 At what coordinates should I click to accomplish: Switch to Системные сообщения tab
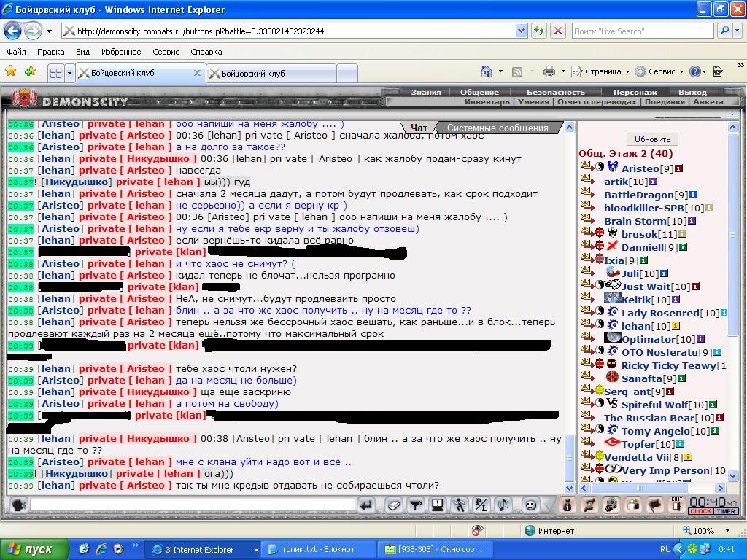tap(498, 128)
